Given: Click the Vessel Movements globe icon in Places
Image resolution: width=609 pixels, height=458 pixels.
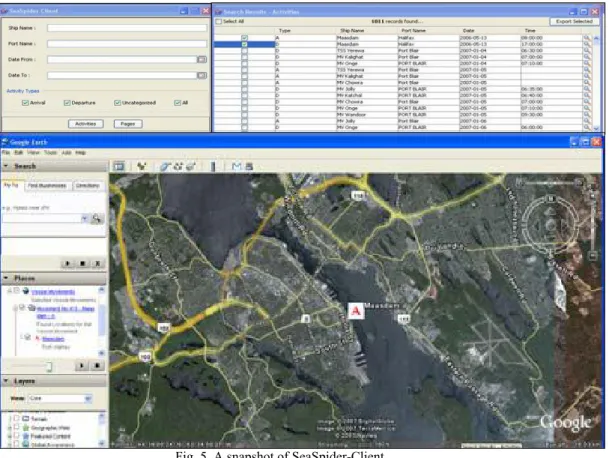Looking at the screenshot, I should click(x=26, y=291).
